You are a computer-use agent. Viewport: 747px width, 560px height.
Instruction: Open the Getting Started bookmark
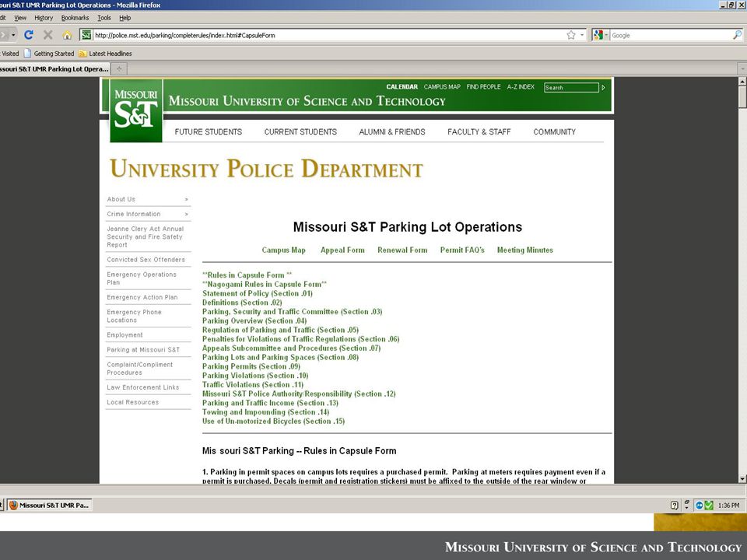tap(49, 54)
